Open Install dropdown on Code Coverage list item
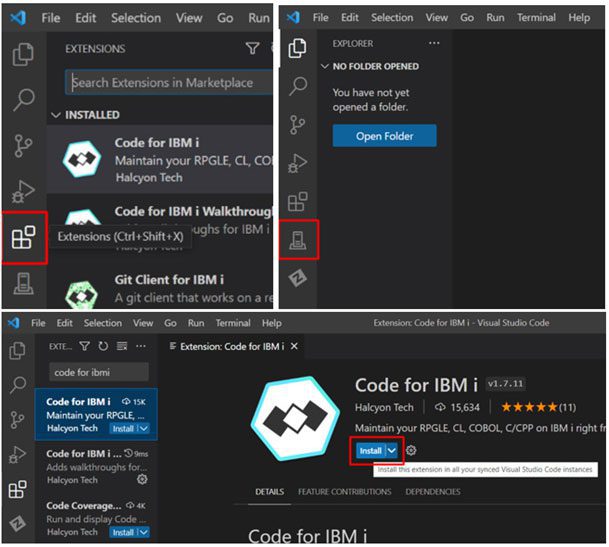609x547 pixels. 143,532
